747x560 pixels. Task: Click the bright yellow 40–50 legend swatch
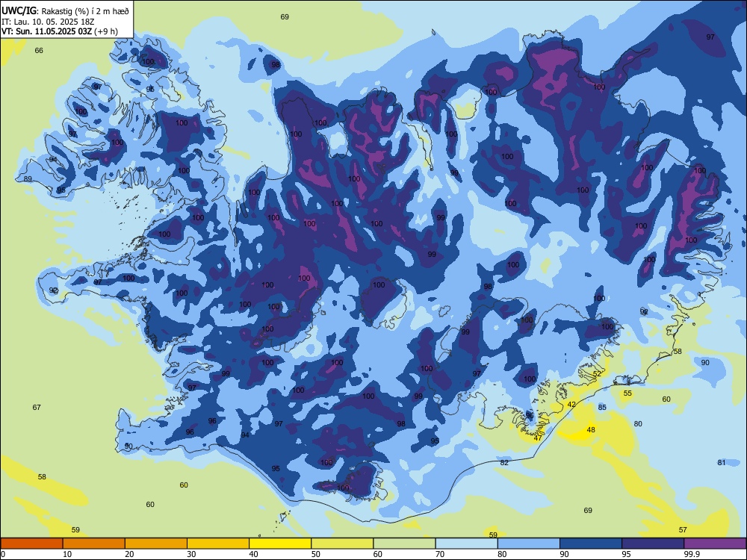(280, 544)
